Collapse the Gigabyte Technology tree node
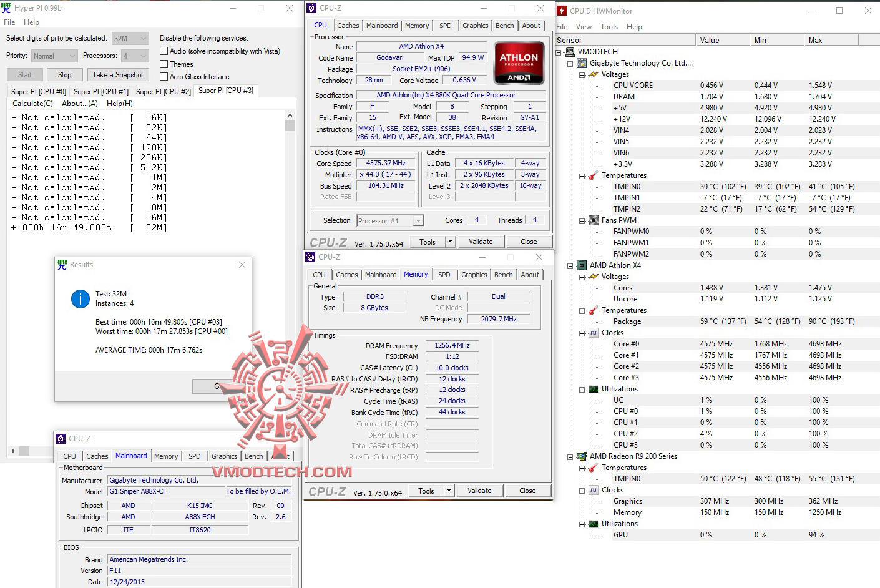Image resolution: width=880 pixels, height=588 pixels. pos(570,63)
